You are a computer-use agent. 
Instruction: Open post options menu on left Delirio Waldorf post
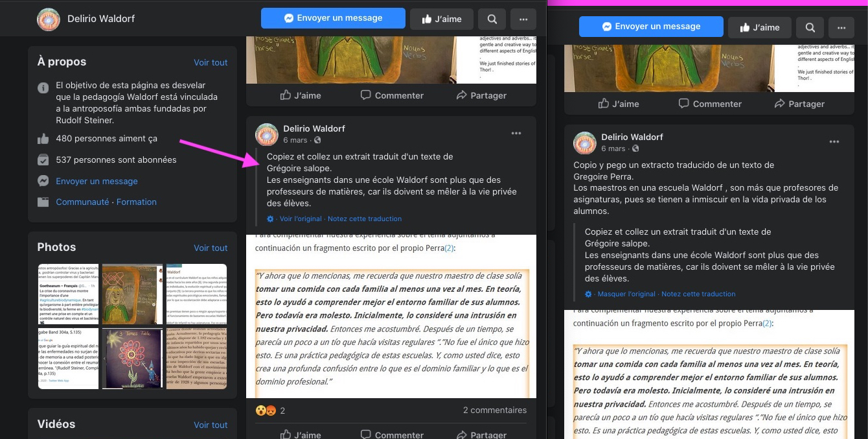point(516,134)
